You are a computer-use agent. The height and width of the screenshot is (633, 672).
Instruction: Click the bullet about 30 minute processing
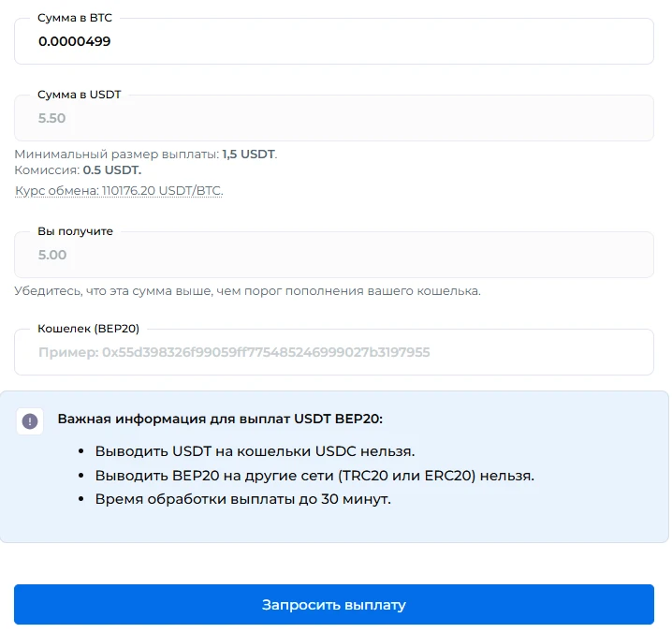(242, 499)
